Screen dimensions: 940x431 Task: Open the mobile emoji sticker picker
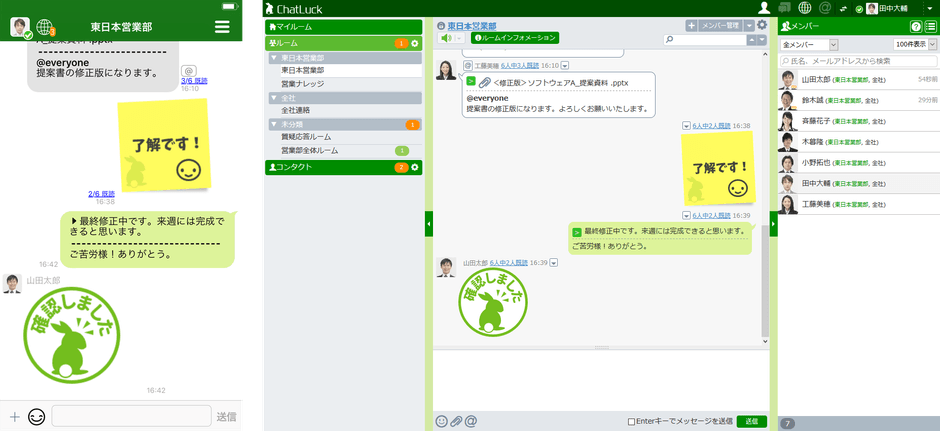(x=37, y=417)
